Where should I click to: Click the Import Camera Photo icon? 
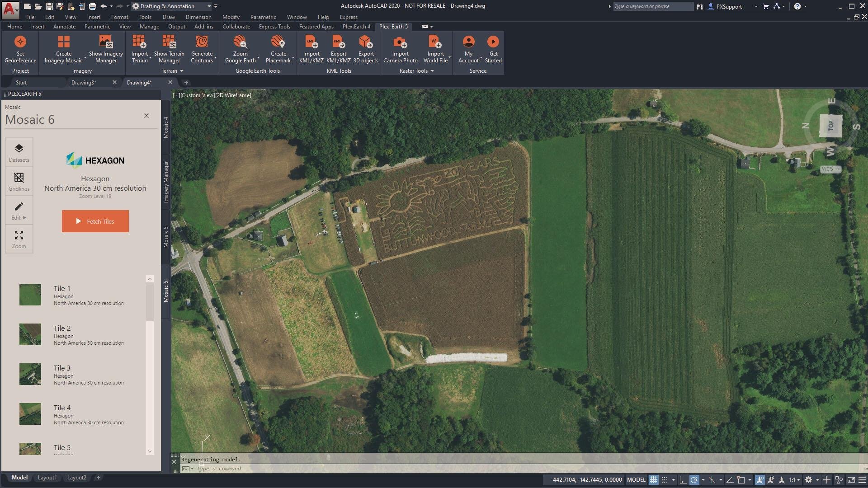click(x=400, y=42)
